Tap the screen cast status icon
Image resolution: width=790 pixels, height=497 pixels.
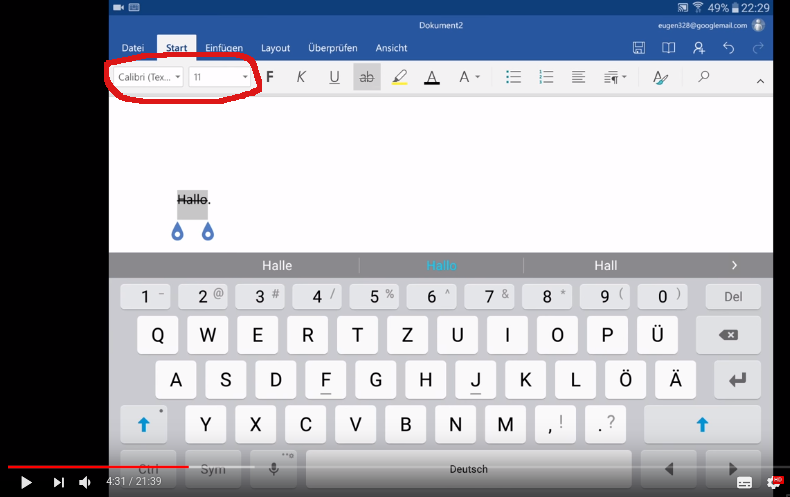(x=682, y=7)
